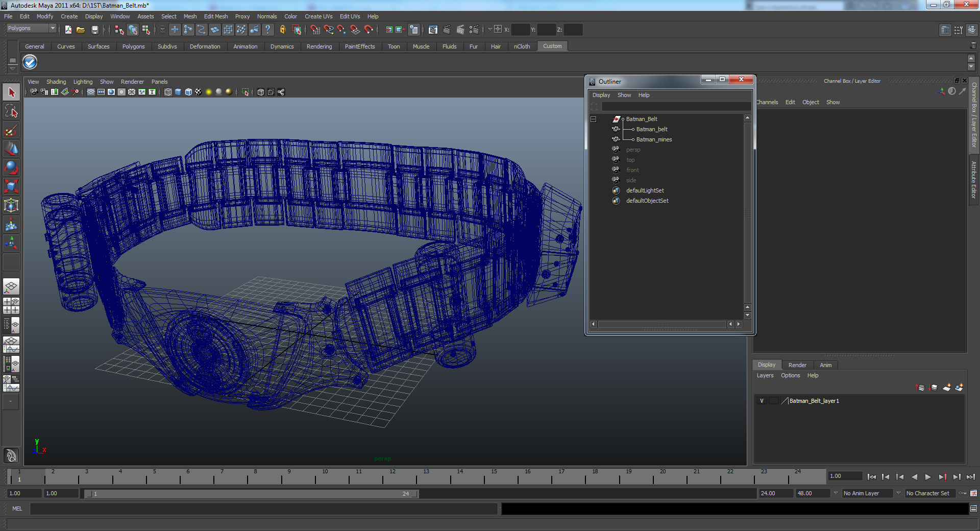
Task: Select by component type mode icon
Action: 146,30
